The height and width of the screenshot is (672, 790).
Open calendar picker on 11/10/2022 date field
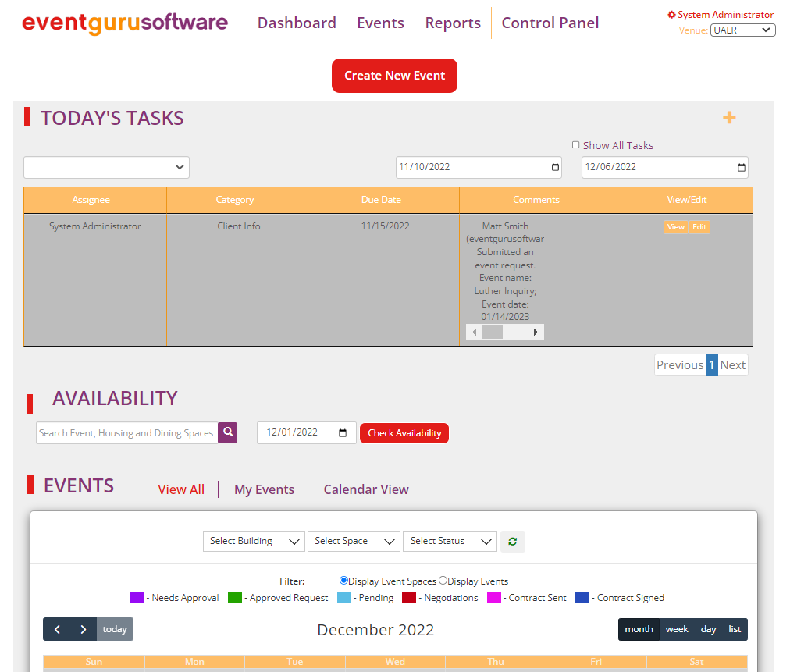coord(556,167)
